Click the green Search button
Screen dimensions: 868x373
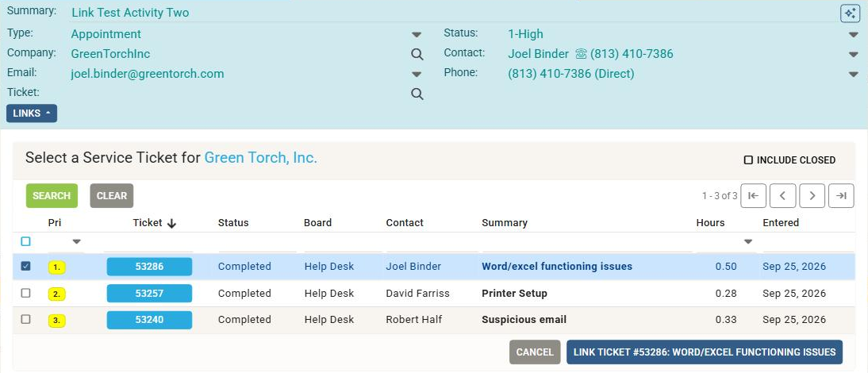point(52,196)
